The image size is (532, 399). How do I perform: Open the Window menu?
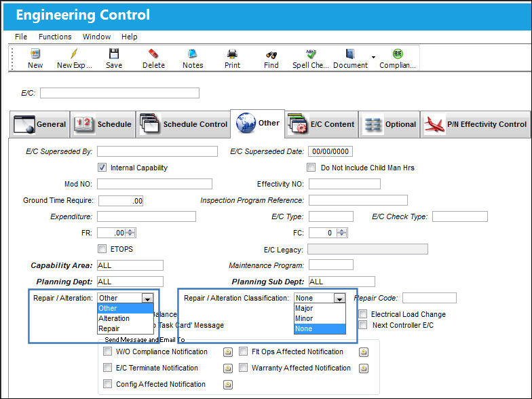(x=96, y=37)
